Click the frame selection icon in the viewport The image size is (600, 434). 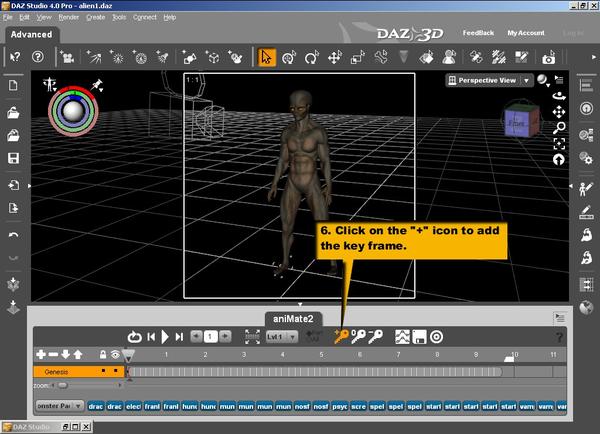559,144
